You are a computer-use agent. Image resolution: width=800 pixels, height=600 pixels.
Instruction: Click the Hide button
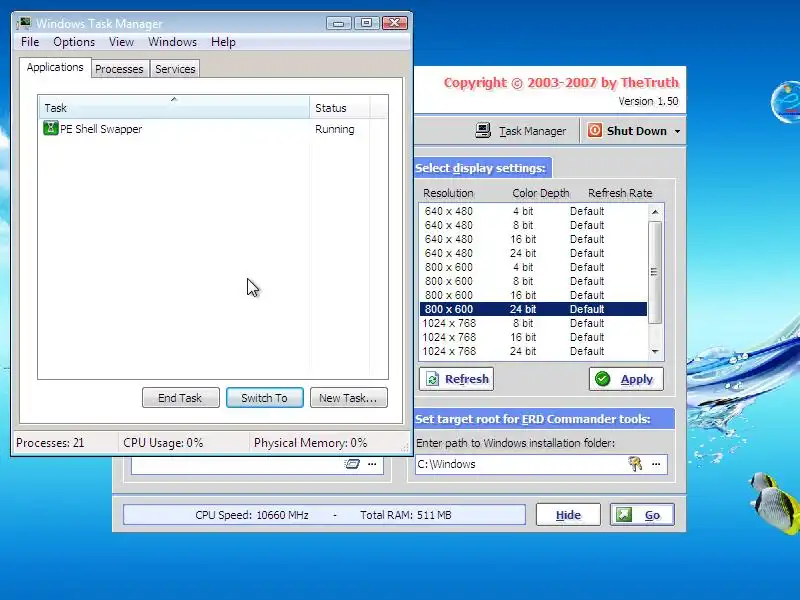568,515
